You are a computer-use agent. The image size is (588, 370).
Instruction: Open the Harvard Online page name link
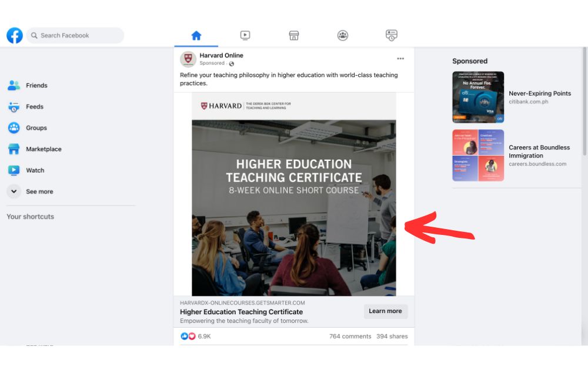(x=221, y=55)
